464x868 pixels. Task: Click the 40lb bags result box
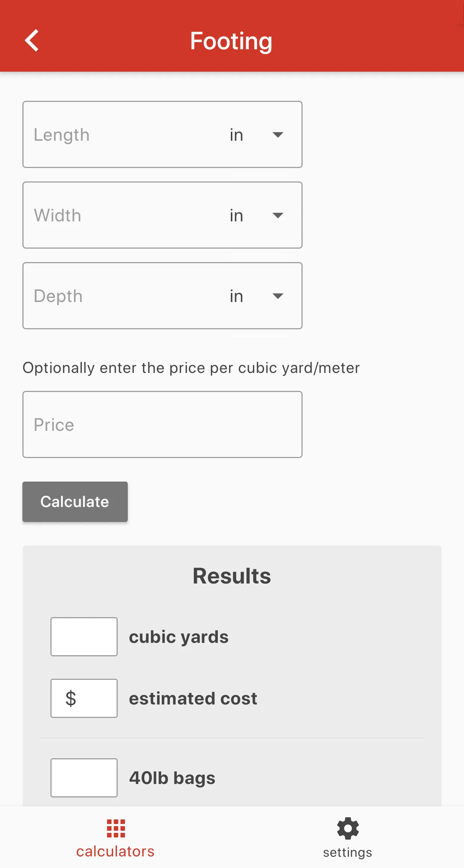click(84, 778)
